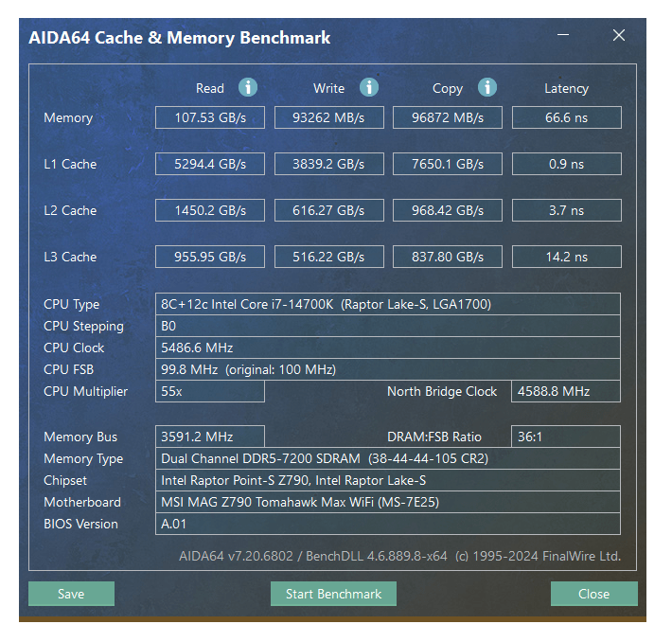Screen dimensions: 672x642
Task: Select the CPU Clock 5486.6 MHz field
Action: [387, 348]
